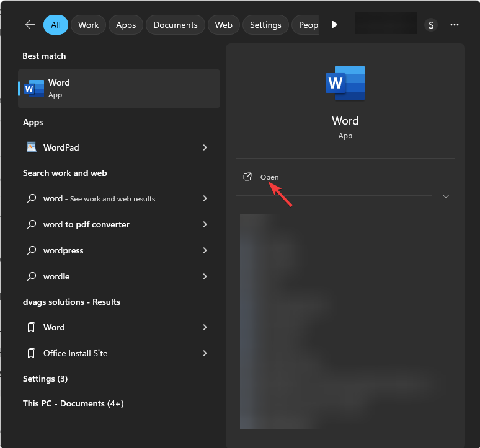The width and height of the screenshot is (480, 448).
Task: Switch to the Documents filter tab
Action: pyautogui.click(x=175, y=25)
